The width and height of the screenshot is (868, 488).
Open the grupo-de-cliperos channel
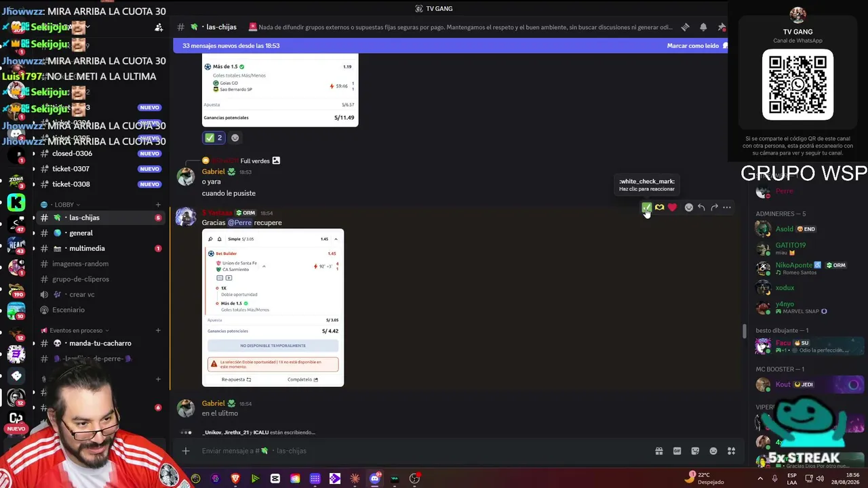pyautogui.click(x=102, y=279)
